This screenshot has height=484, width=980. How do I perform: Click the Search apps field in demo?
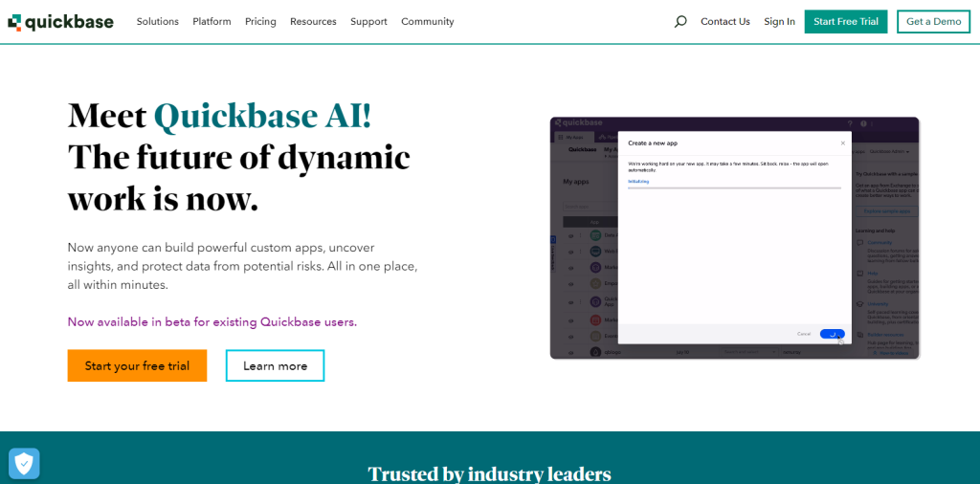click(590, 206)
